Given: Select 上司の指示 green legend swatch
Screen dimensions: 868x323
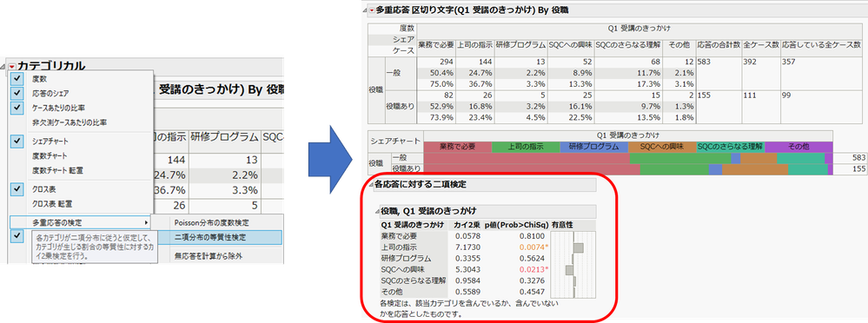Looking at the screenshot, I should pyautogui.click(x=526, y=147).
